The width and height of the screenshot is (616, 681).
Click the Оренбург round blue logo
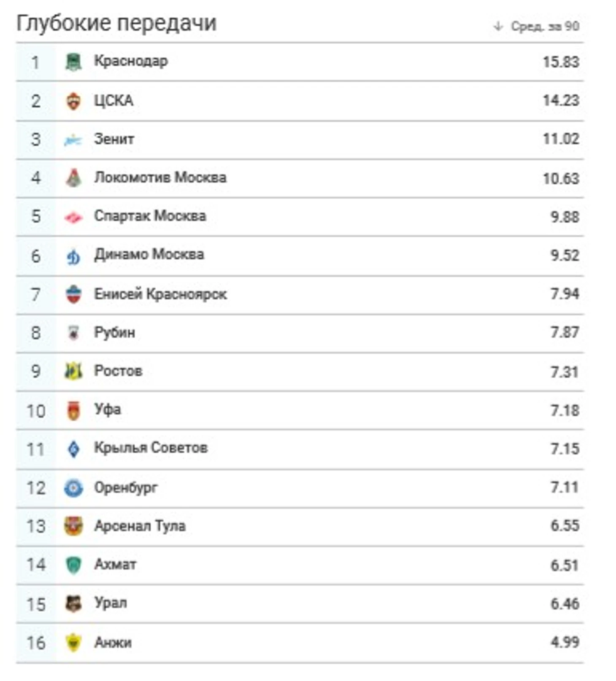point(73,488)
